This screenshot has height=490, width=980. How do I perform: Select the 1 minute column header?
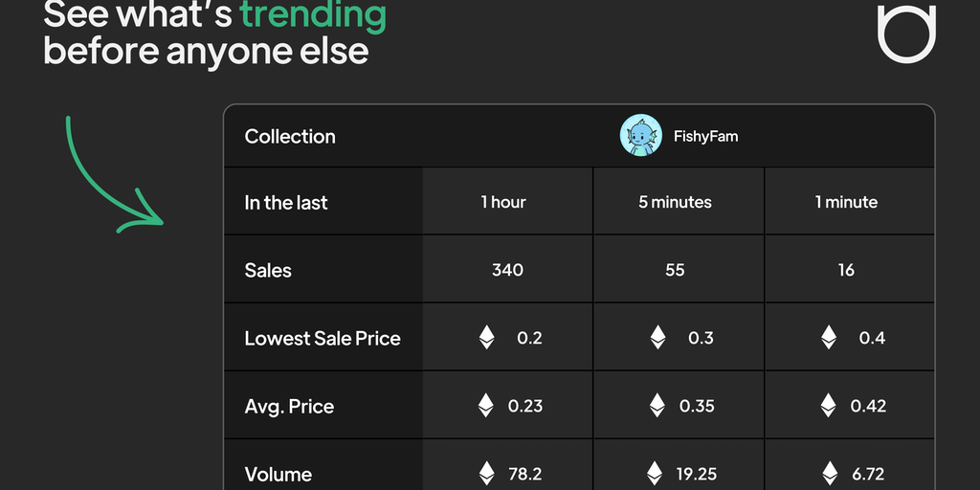point(846,202)
